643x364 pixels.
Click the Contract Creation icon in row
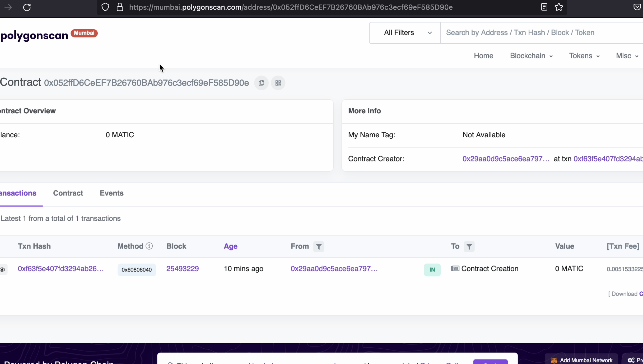pos(455,269)
